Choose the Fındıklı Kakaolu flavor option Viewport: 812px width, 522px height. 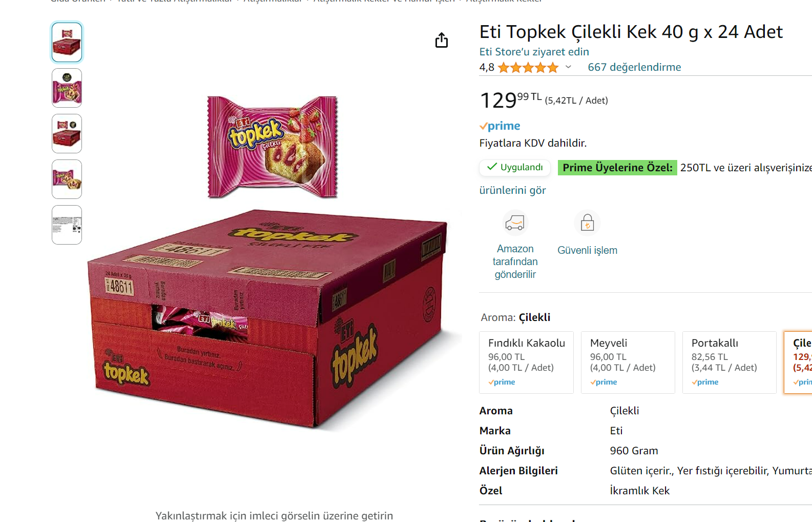click(527, 363)
